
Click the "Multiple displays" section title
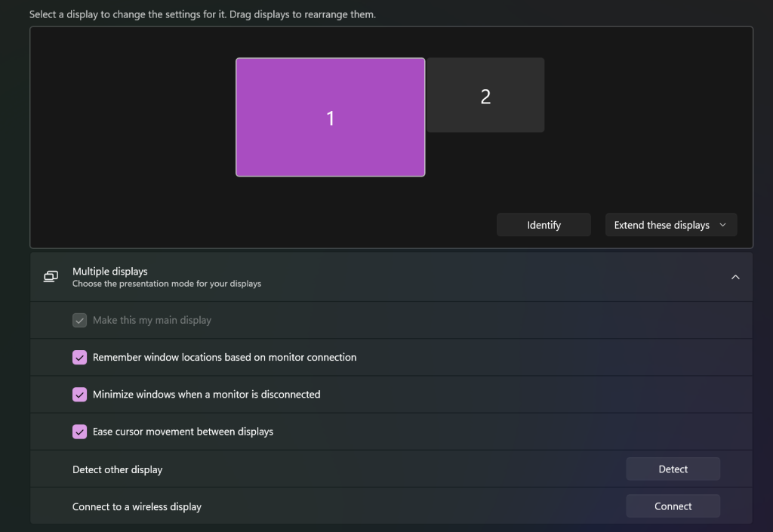click(110, 271)
